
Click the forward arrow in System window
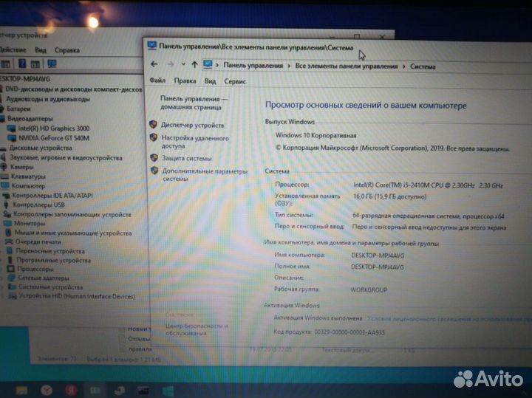171,64
